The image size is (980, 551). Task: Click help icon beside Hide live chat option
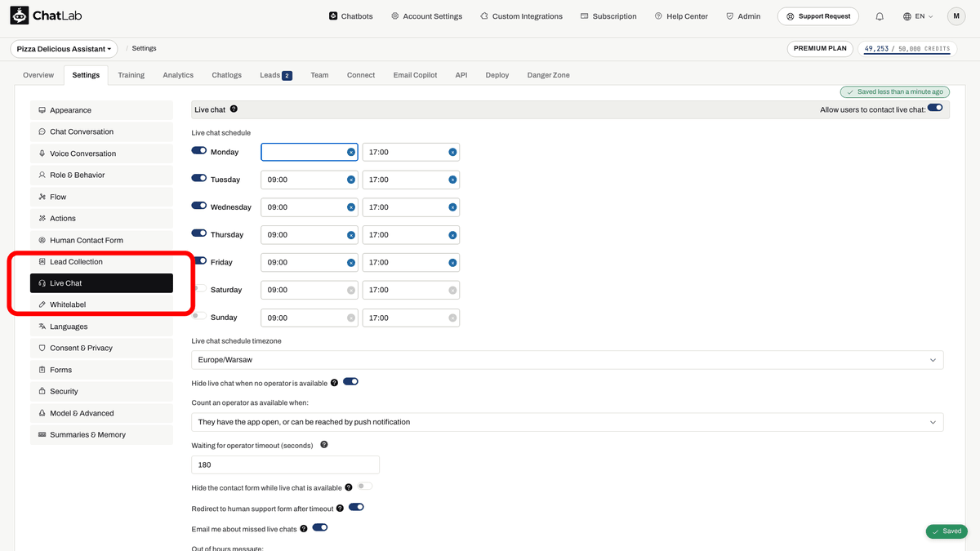click(x=335, y=383)
